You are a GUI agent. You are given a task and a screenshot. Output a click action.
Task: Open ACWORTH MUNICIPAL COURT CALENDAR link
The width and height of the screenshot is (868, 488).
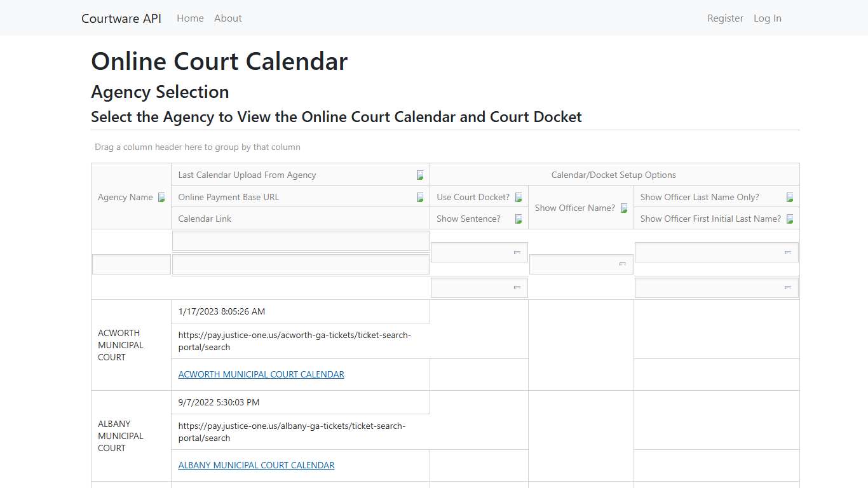261,374
